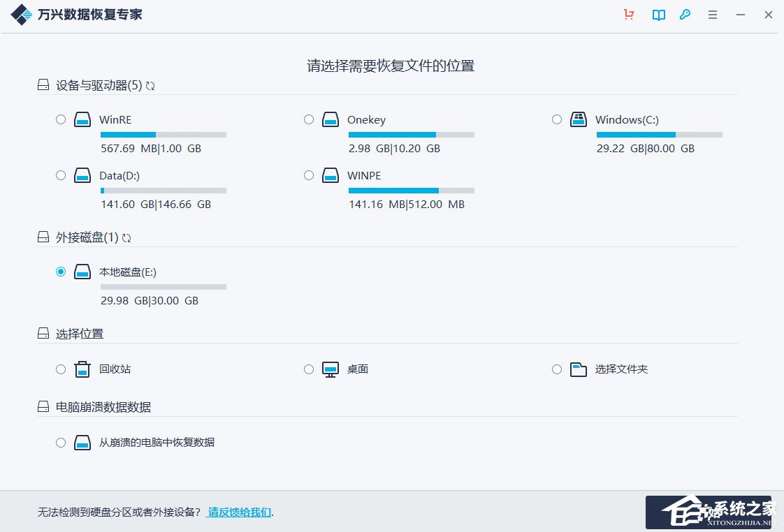The width and height of the screenshot is (784, 532).
Task: Open the user guide book icon
Action: coord(658,15)
